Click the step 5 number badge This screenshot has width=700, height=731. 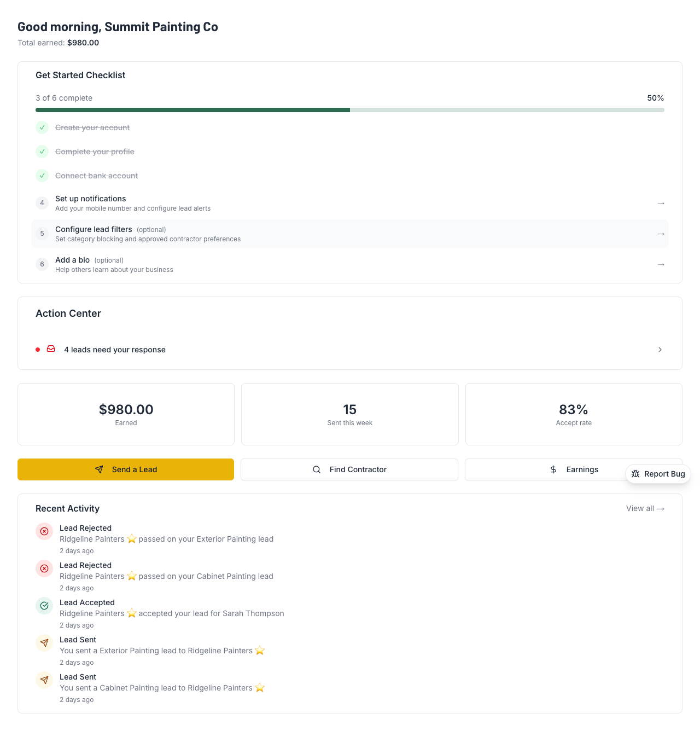point(42,234)
